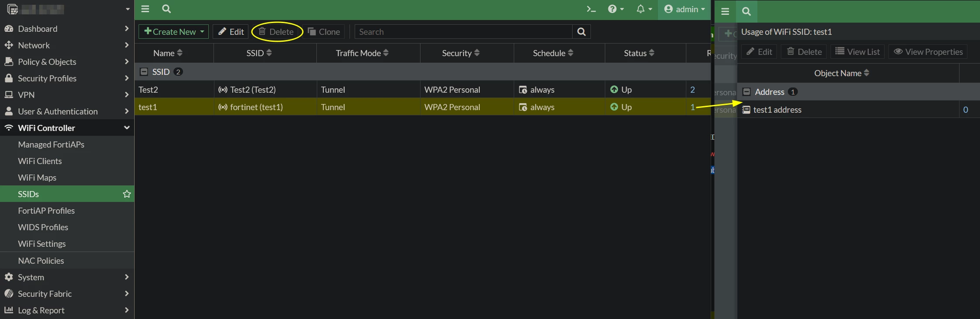This screenshot has width=980, height=319.
Task: Toggle the hamburger menu in main window
Action: [145, 9]
